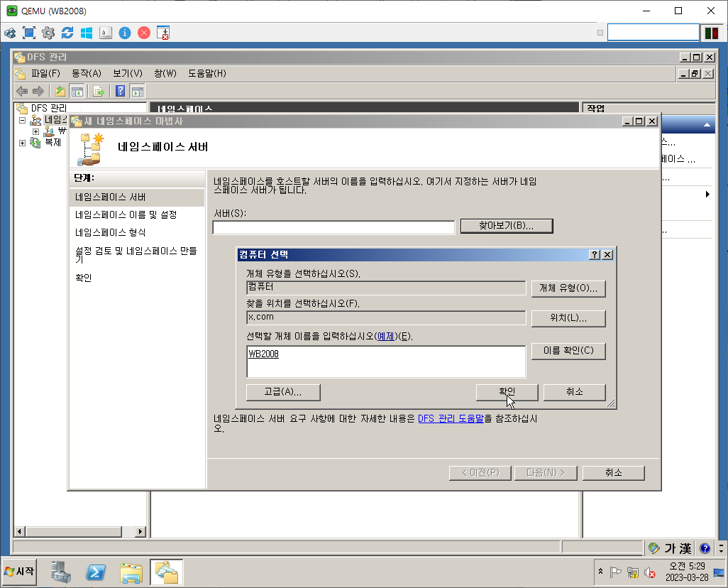Open the 예제 examples link

coord(385,337)
